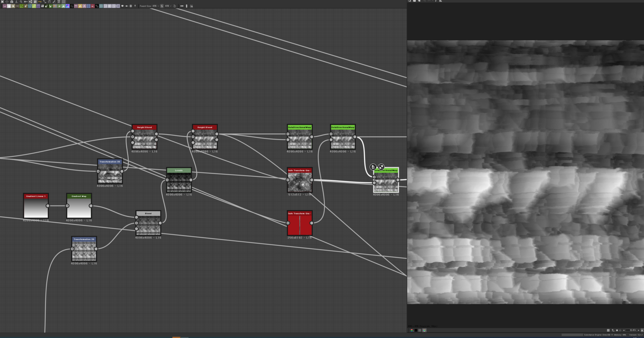Add a comment from the graph toolbar

[122, 6]
